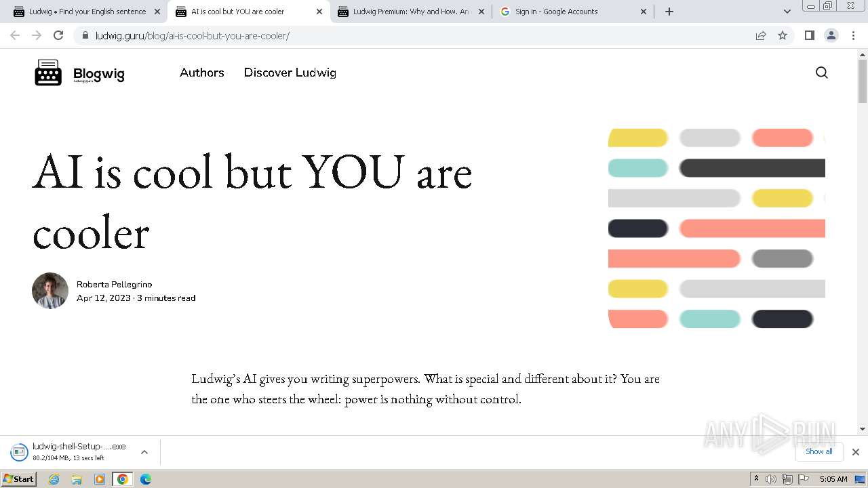Click the article hero pill-pattern image
This screenshot has height=488, width=868.
click(717, 228)
